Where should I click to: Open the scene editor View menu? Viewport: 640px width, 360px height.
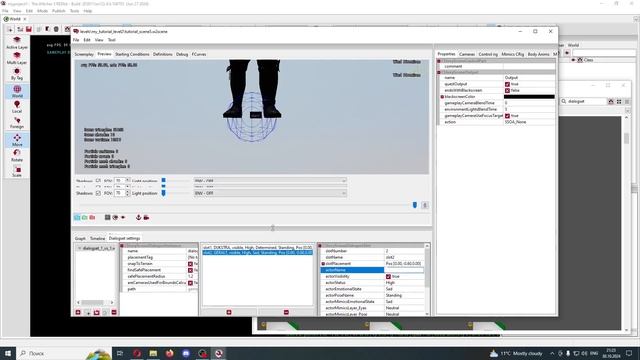99,40
